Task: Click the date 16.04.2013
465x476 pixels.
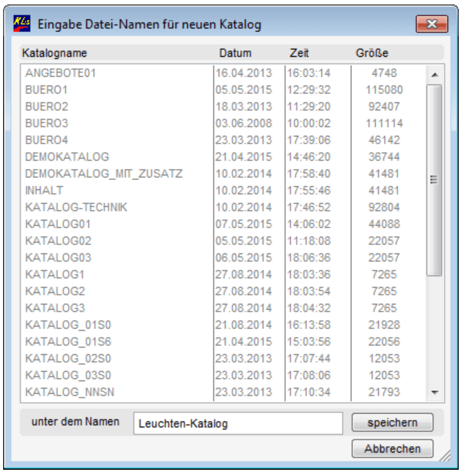Action: 244,73
